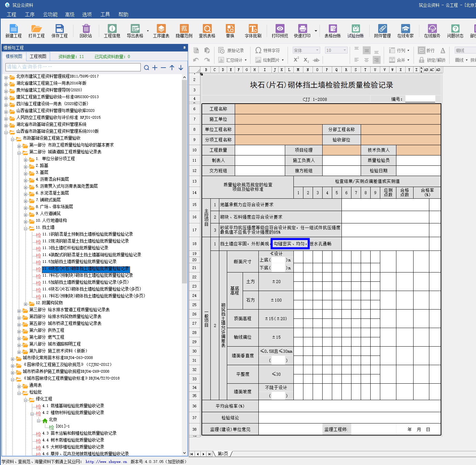Click the 请输入查询条件 search field
The image size is (476, 465).
pyautogui.click(x=73, y=67)
